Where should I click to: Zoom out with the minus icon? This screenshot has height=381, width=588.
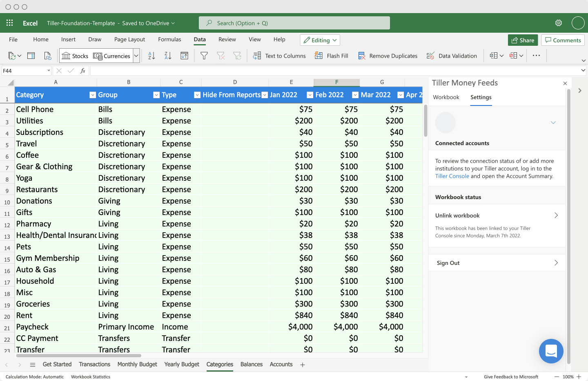557,377
